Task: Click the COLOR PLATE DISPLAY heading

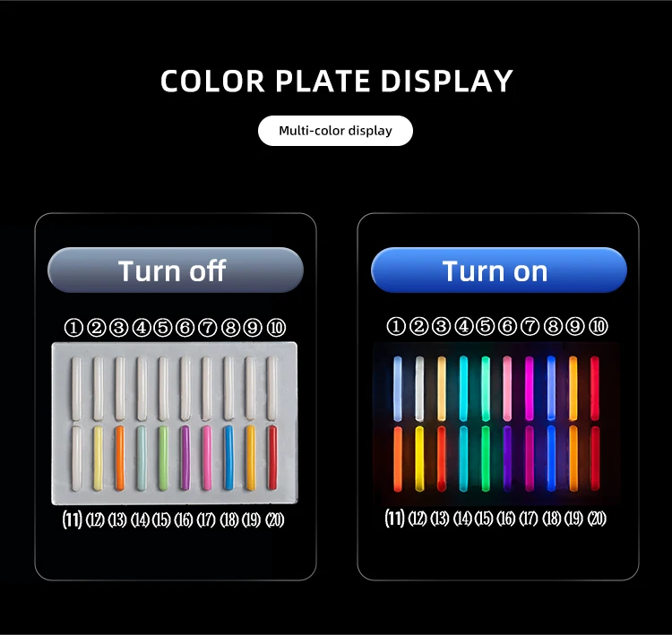Action: pyautogui.click(x=336, y=81)
